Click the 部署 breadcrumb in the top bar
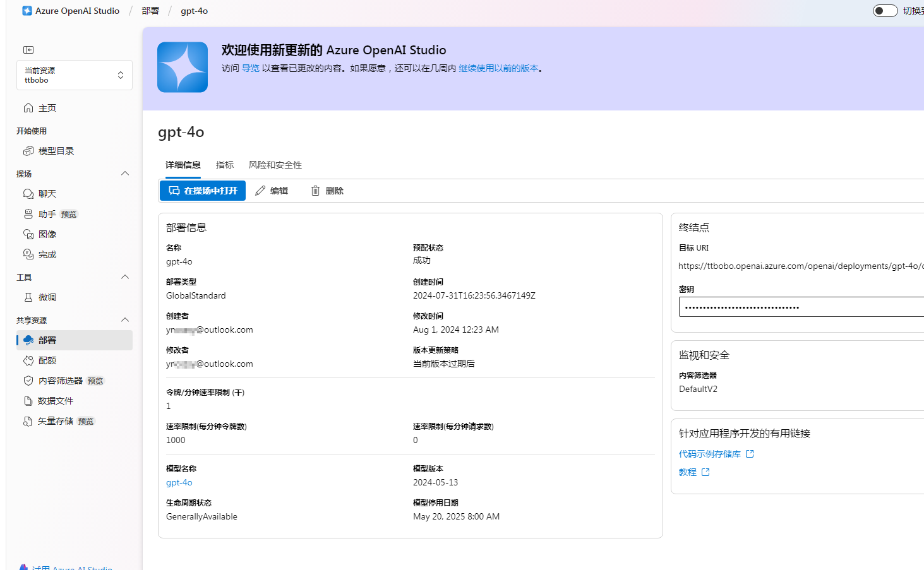Screen dimensions: 924x570 point(150,11)
